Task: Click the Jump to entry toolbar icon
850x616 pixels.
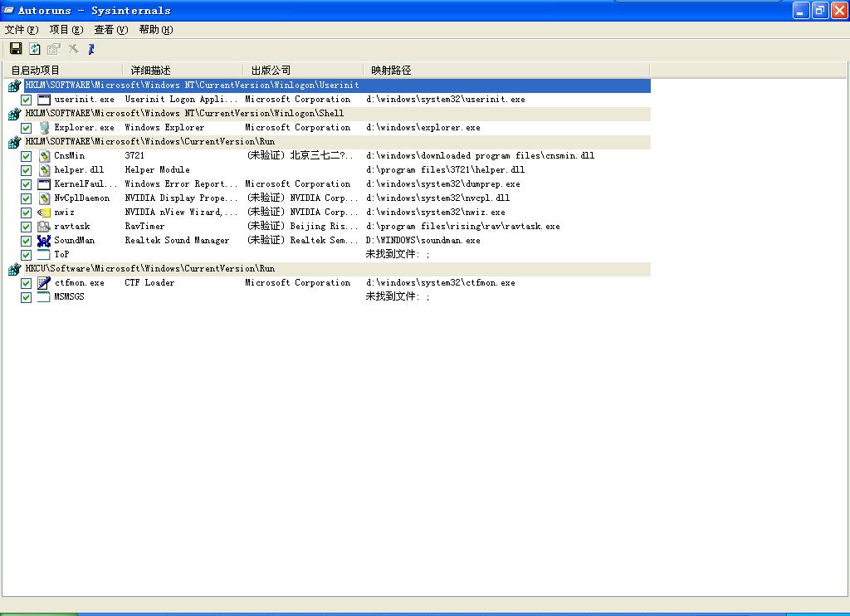Action: tap(91, 49)
